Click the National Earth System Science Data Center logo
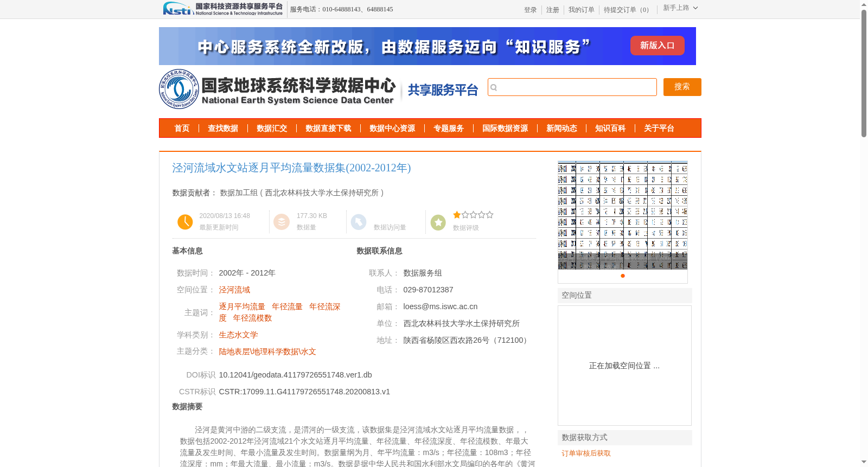The height and width of the screenshot is (467, 868). click(278, 89)
